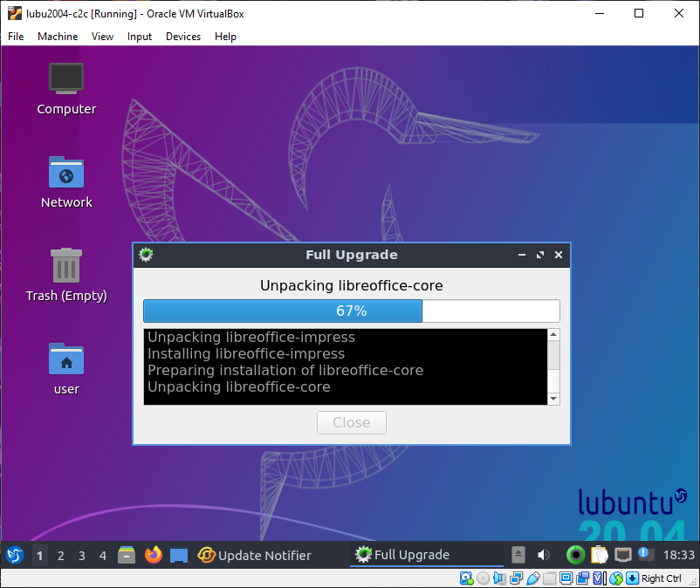Open the Lubuntu start menu

point(15,555)
